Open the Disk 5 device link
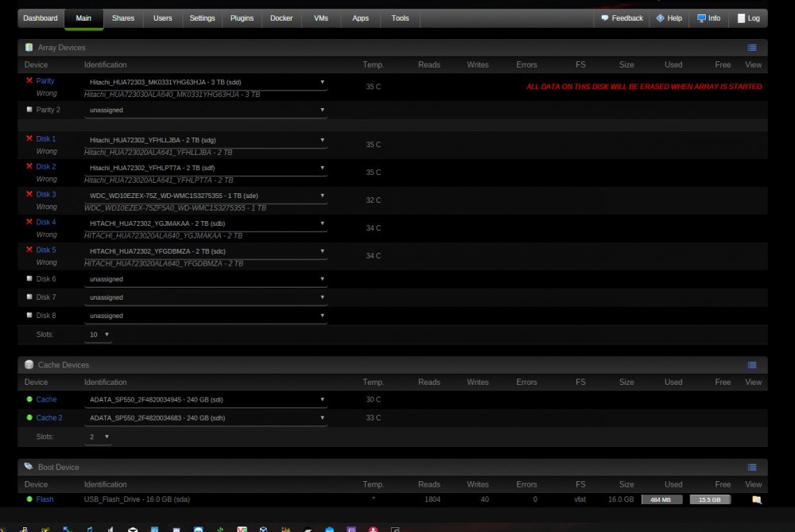Image resolution: width=795 pixels, height=532 pixels. pos(46,250)
